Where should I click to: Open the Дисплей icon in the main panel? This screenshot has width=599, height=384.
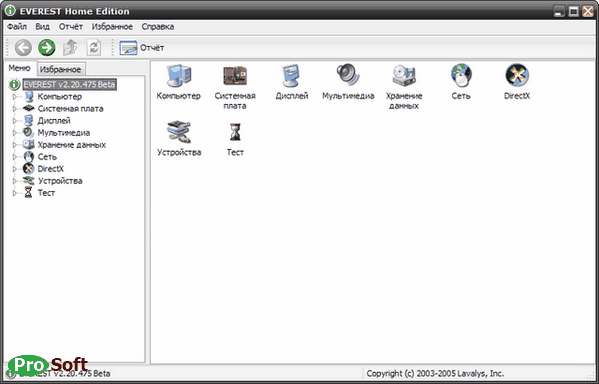[x=292, y=75]
